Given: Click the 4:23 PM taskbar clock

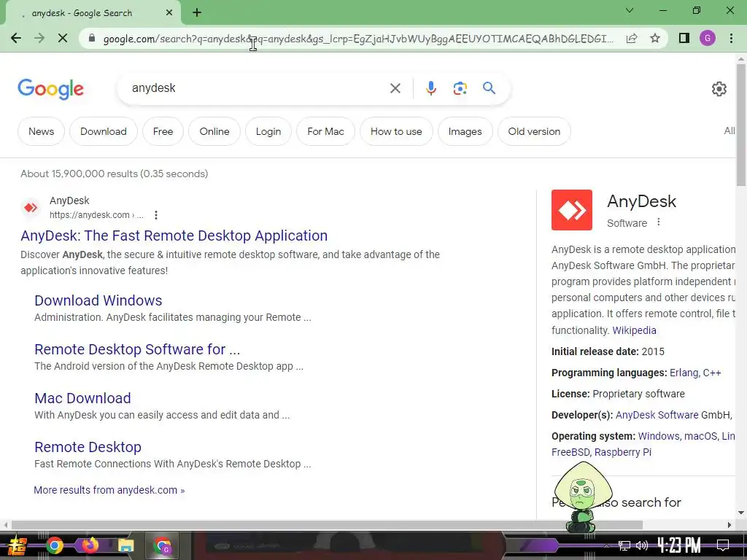Looking at the screenshot, I should pyautogui.click(x=679, y=545).
